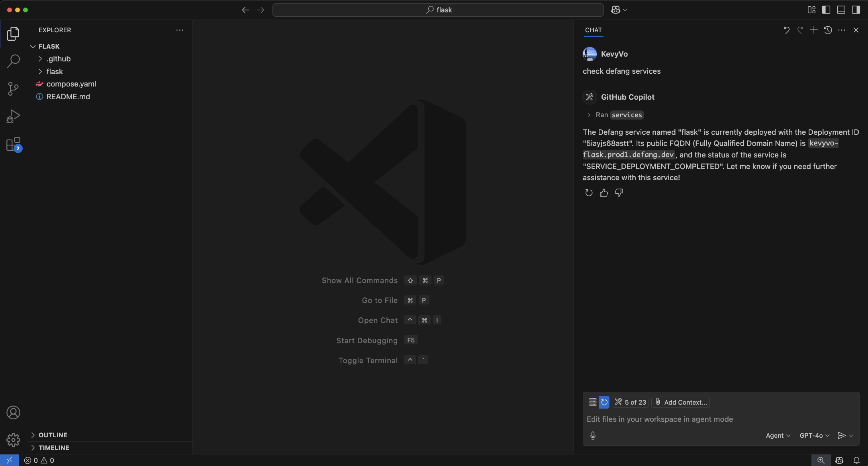Click the KevyVo user avatar

point(590,54)
